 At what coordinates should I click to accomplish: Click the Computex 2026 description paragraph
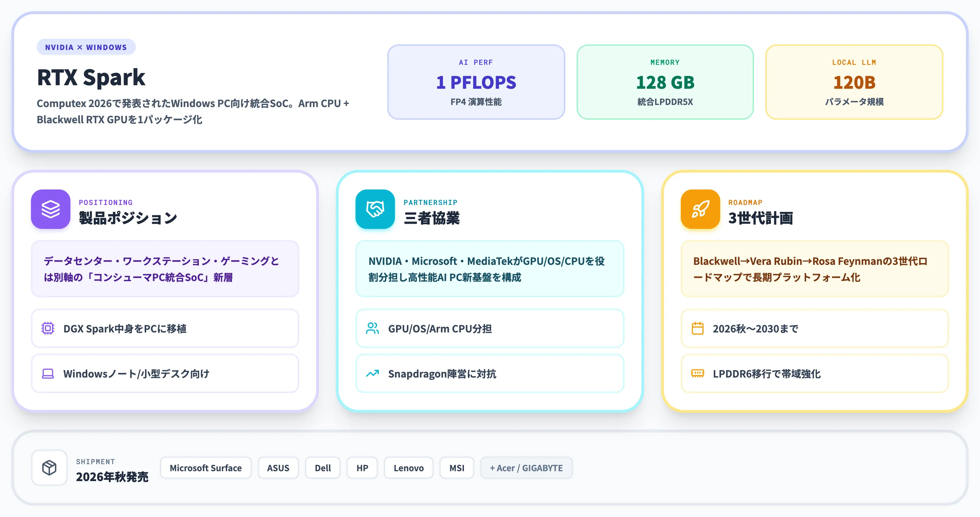[193, 111]
